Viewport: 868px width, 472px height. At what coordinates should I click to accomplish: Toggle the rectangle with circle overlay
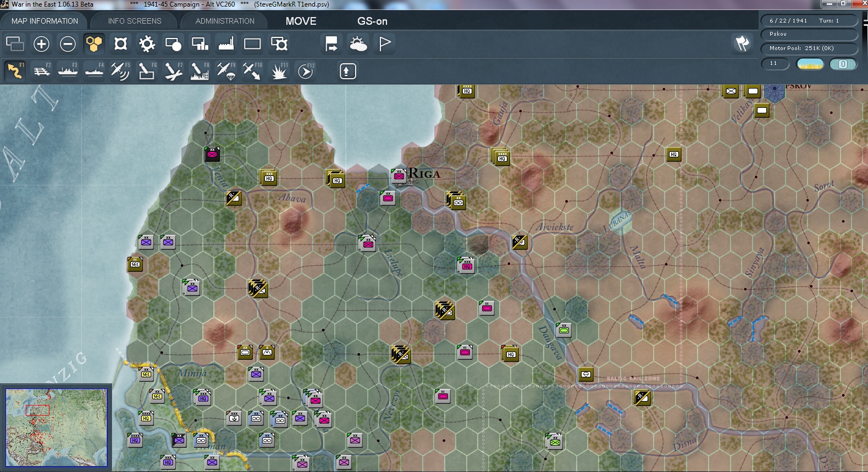click(173, 43)
